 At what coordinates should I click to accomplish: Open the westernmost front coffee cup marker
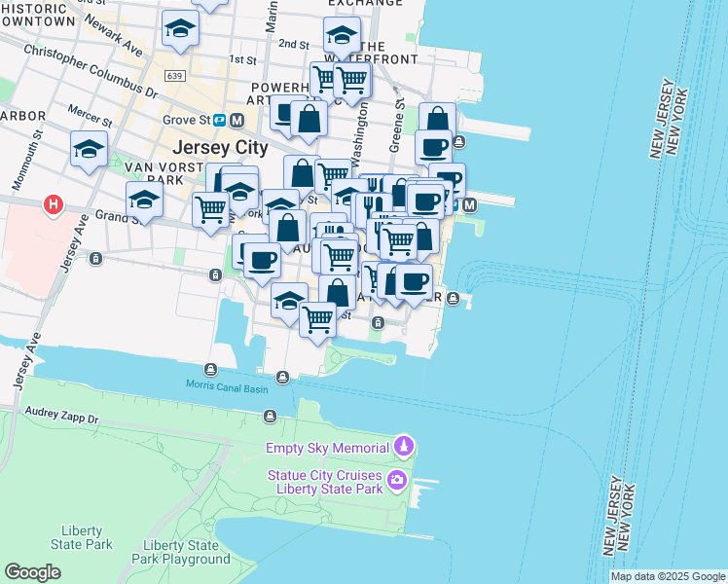(263, 262)
